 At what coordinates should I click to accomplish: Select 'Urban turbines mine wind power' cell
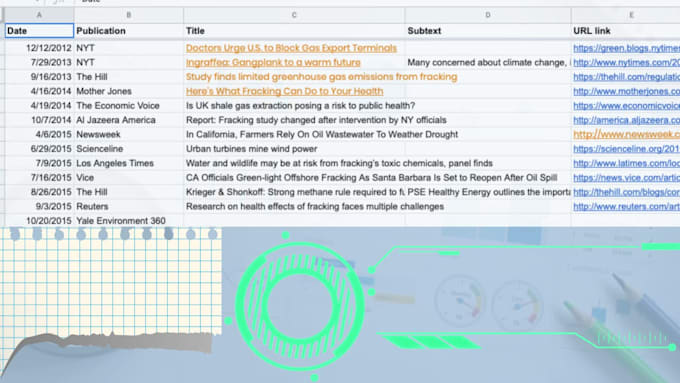click(x=294, y=149)
